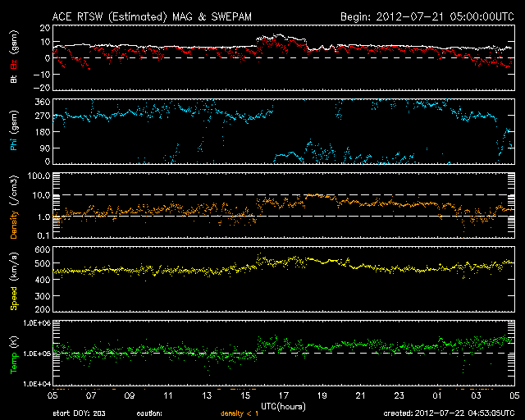Screen dimensions: 525x420
Task: Select the '17' hour label on the time axis
Action: tap(284, 396)
